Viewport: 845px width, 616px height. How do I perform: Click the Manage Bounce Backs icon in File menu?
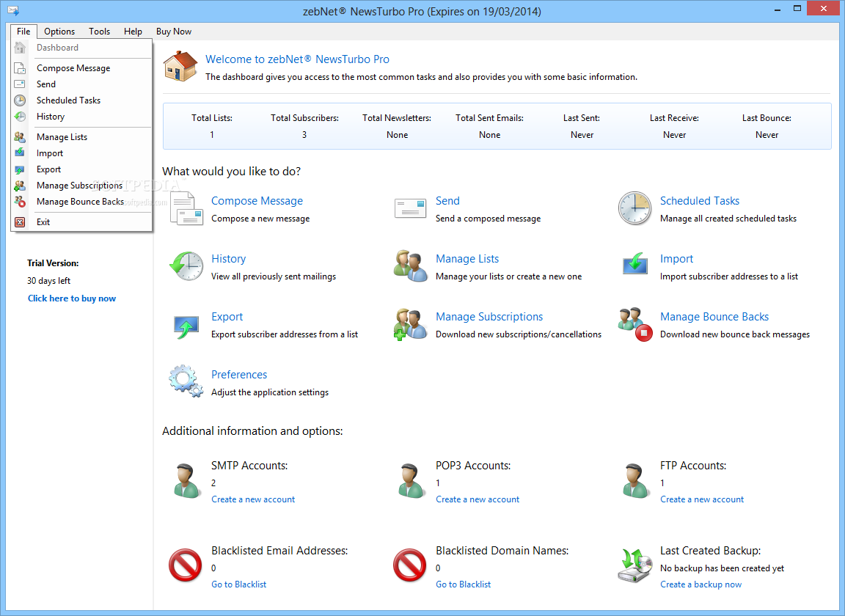tap(19, 202)
